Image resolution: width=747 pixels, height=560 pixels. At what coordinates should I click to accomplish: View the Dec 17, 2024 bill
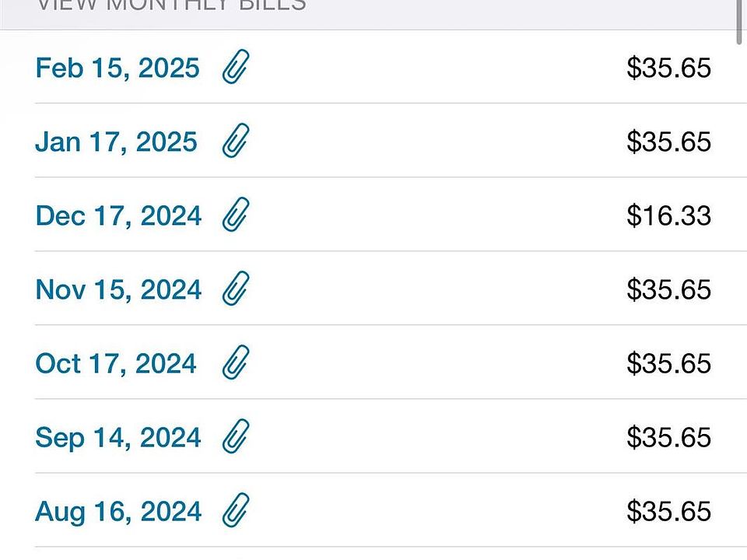click(x=118, y=215)
